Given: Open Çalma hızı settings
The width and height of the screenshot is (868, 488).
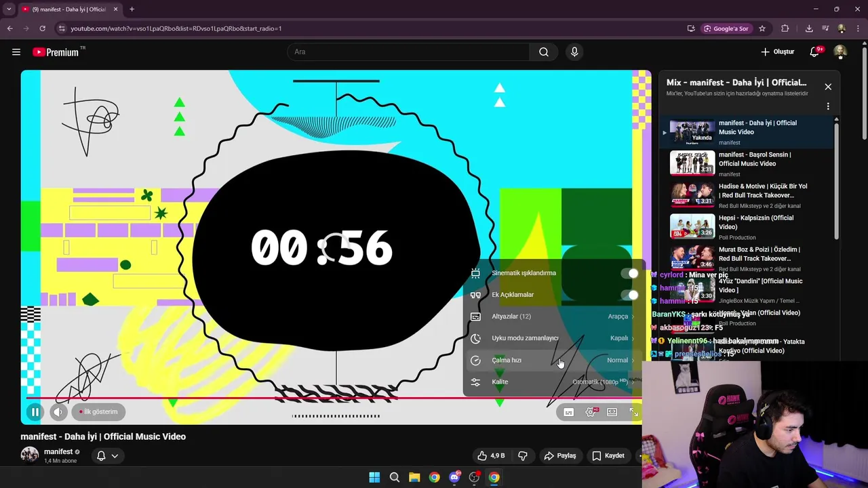Looking at the screenshot, I should coord(553,360).
